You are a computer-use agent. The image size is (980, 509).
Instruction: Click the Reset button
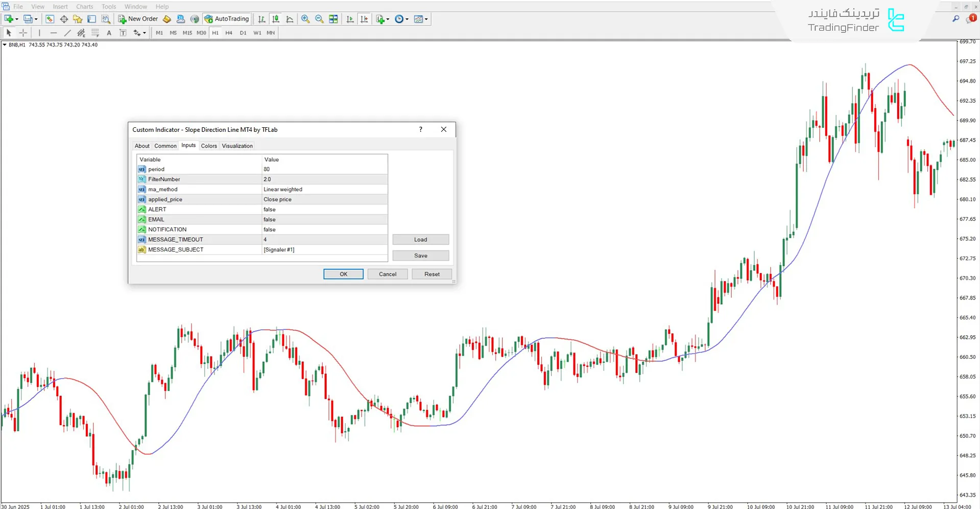tap(432, 274)
